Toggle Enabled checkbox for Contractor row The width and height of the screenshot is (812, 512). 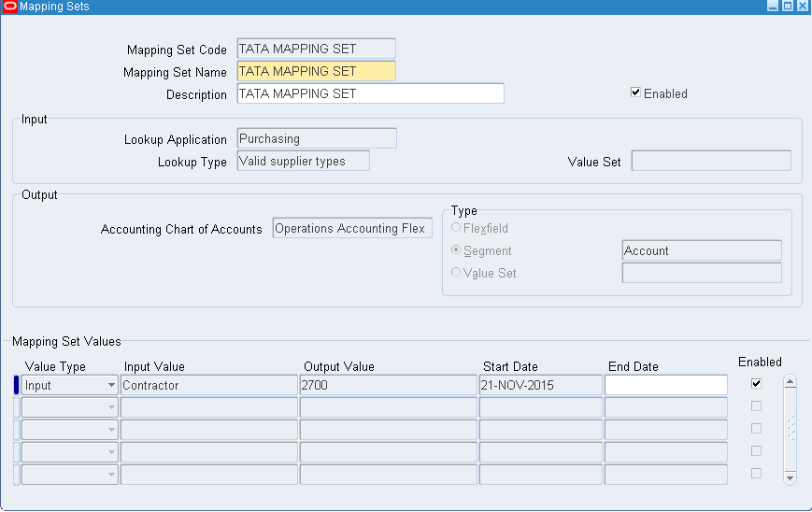(x=756, y=384)
